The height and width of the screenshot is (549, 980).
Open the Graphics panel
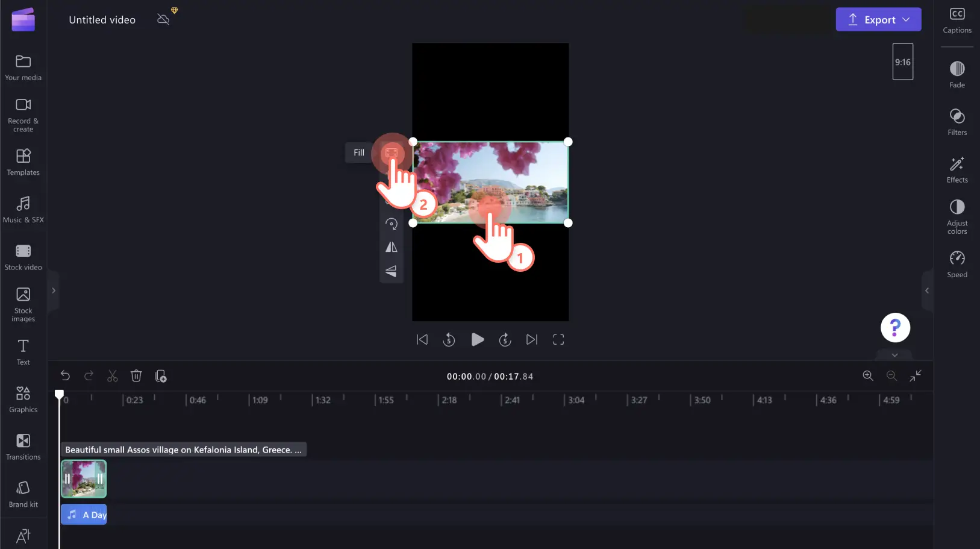coord(23,400)
